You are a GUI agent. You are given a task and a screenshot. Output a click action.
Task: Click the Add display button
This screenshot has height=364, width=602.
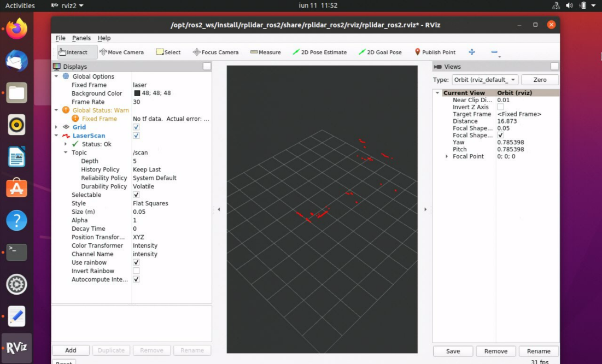click(71, 350)
